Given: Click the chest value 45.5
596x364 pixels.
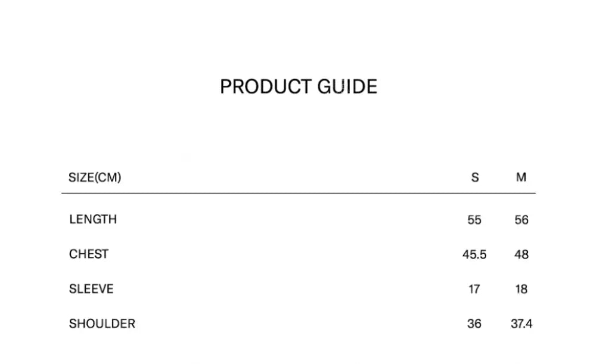Looking at the screenshot, I should point(474,255).
